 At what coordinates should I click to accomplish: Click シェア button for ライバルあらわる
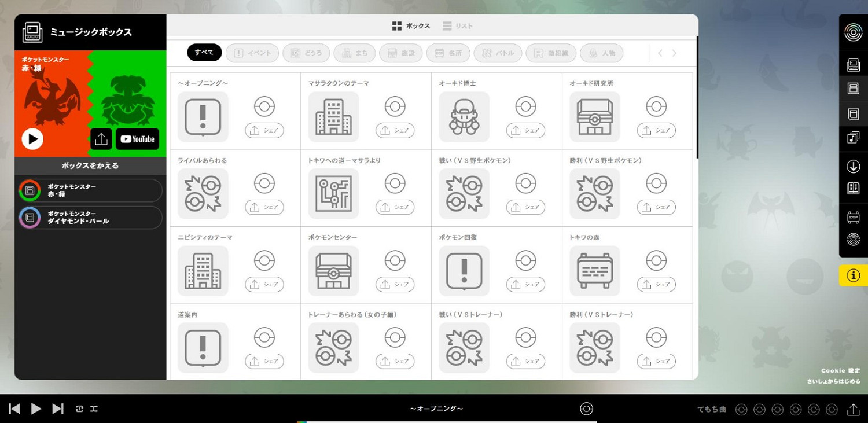[264, 207]
